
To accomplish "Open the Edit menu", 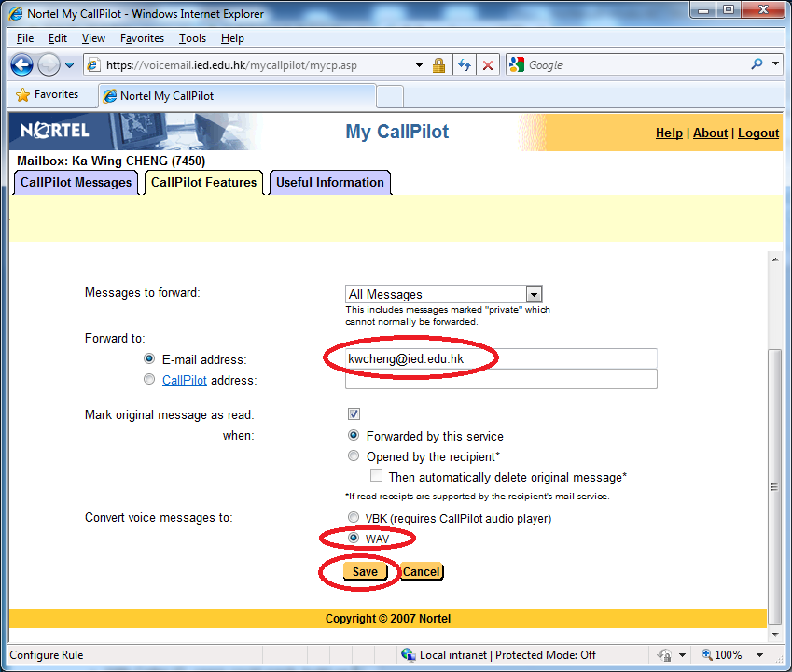I will (x=58, y=38).
